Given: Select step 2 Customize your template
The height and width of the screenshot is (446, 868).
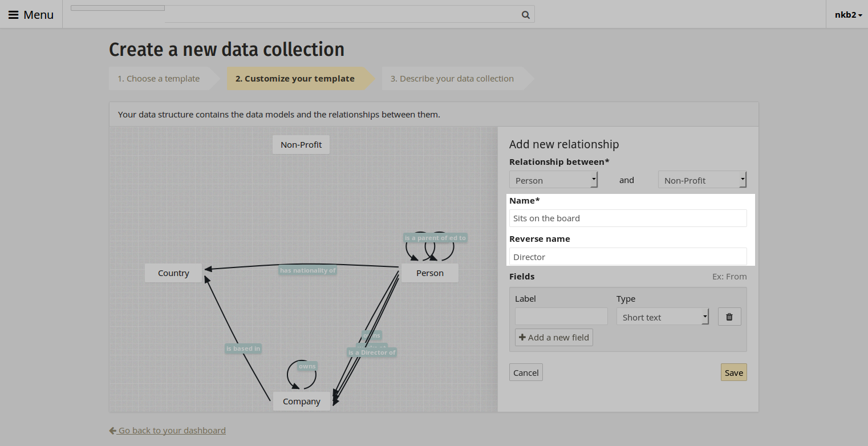Looking at the screenshot, I should [x=295, y=79].
